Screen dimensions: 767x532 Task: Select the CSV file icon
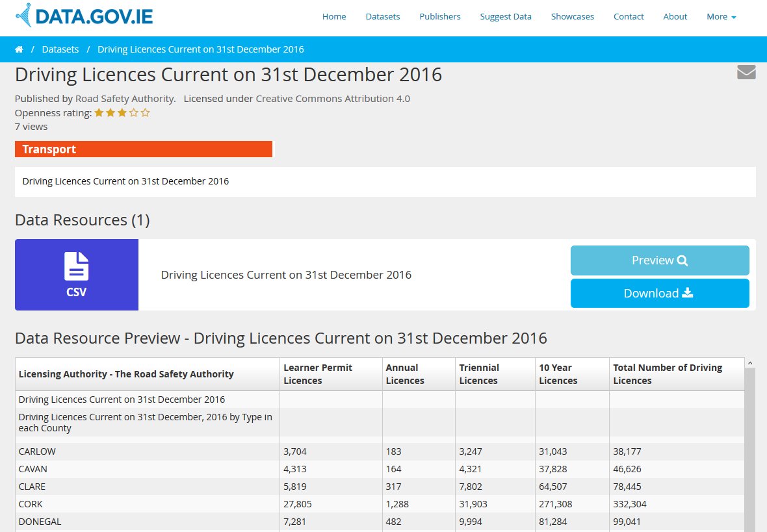tap(76, 266)
